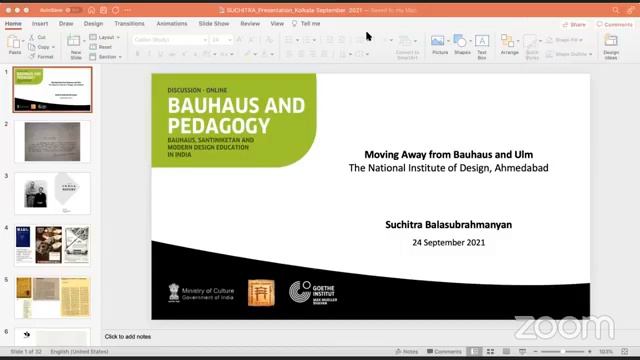Click the Format painter
The height and width of the screenshot is (360, 640).
[41, 57]
